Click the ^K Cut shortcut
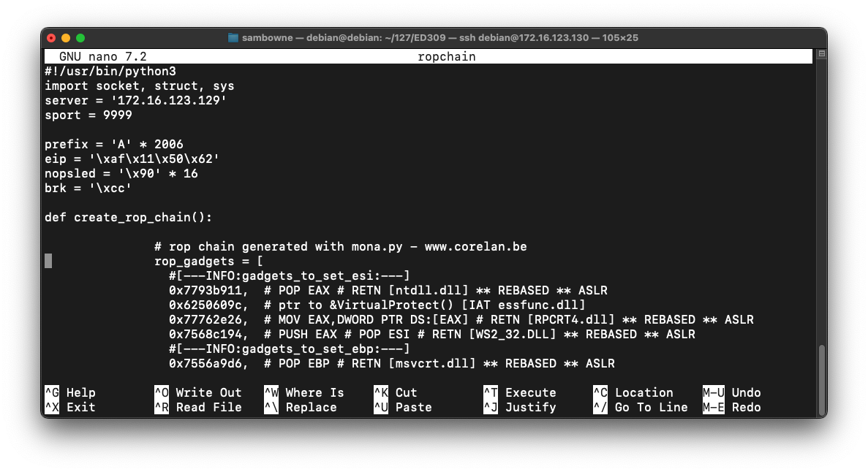Screen dimensions: 868x472 (396, 392)
